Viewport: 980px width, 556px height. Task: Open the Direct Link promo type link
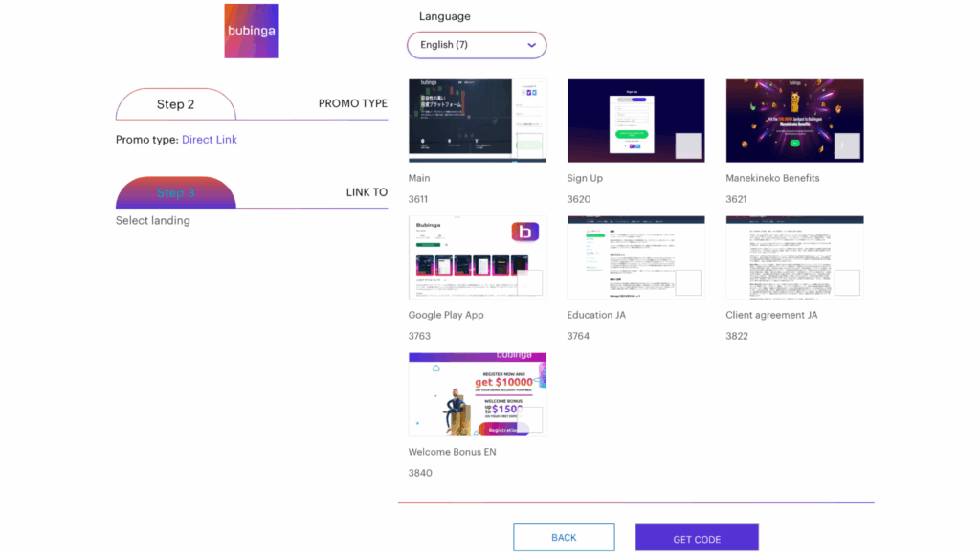click(x=210, y=140)
